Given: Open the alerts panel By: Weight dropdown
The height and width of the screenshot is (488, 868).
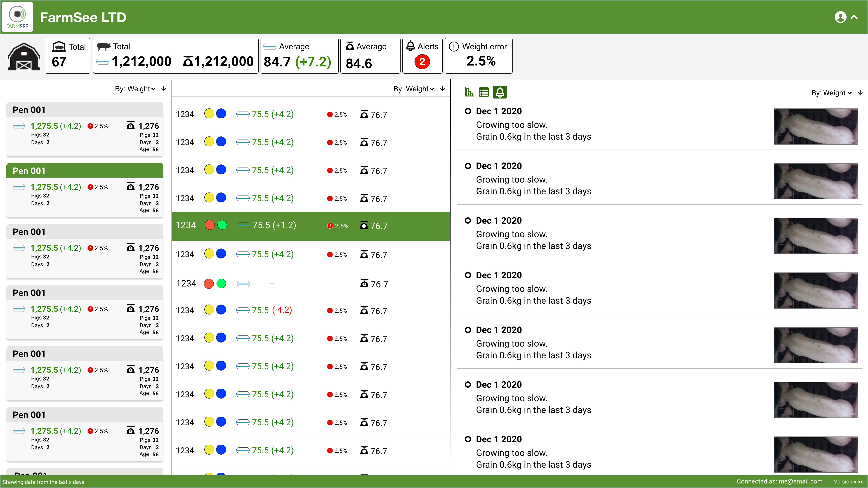Looking at the screenshot, I should pyautogui.click(x=832, y=93).
